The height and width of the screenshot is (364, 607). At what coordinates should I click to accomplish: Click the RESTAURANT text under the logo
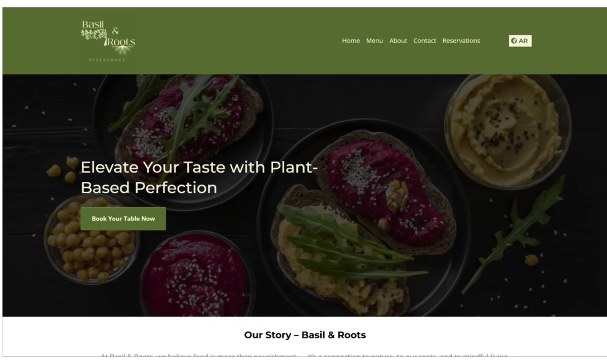coord(106,60)
